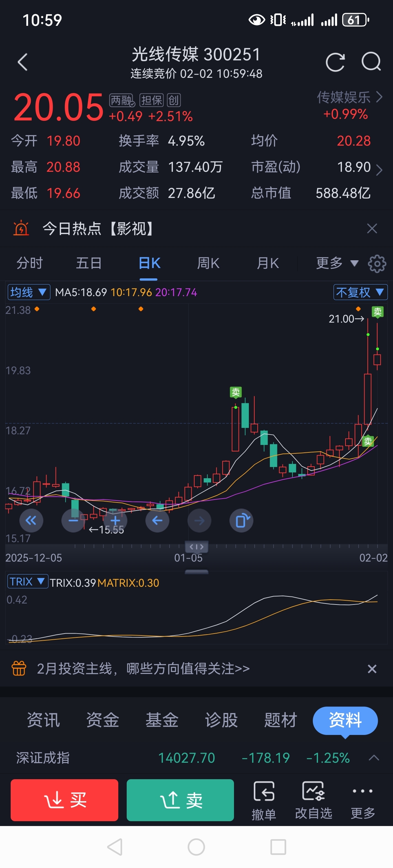Open the 资金 tab
393x868 pixels.
102,720
